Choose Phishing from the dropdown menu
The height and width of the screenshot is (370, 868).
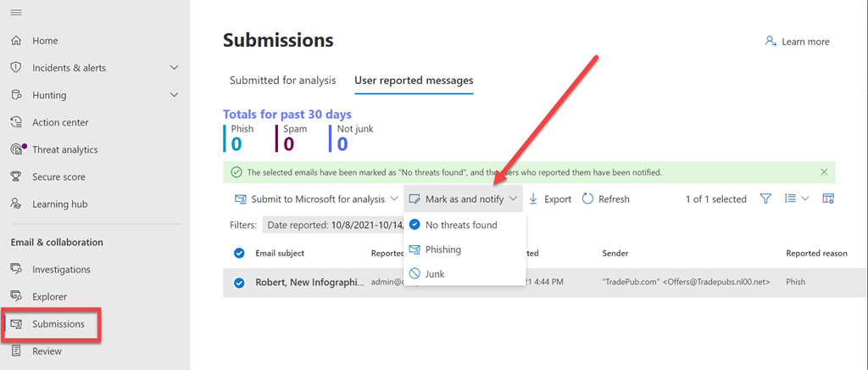(442, 249)
